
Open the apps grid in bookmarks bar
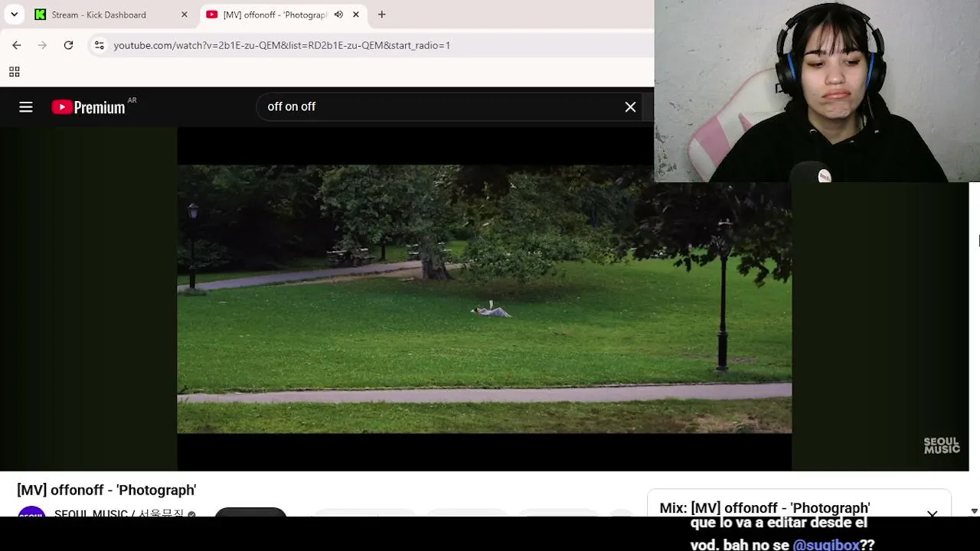coord(14,72)
